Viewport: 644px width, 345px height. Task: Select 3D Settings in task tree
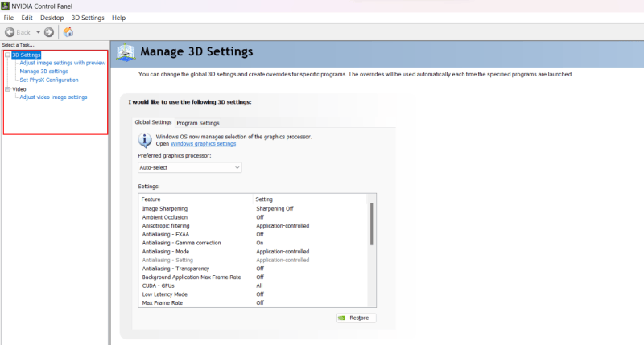pos(27,55)
